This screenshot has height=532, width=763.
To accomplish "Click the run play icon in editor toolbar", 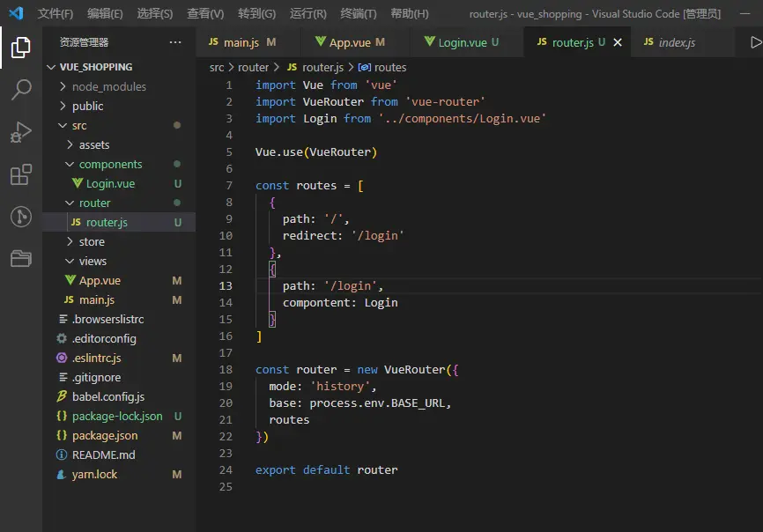I will [756, 42].
